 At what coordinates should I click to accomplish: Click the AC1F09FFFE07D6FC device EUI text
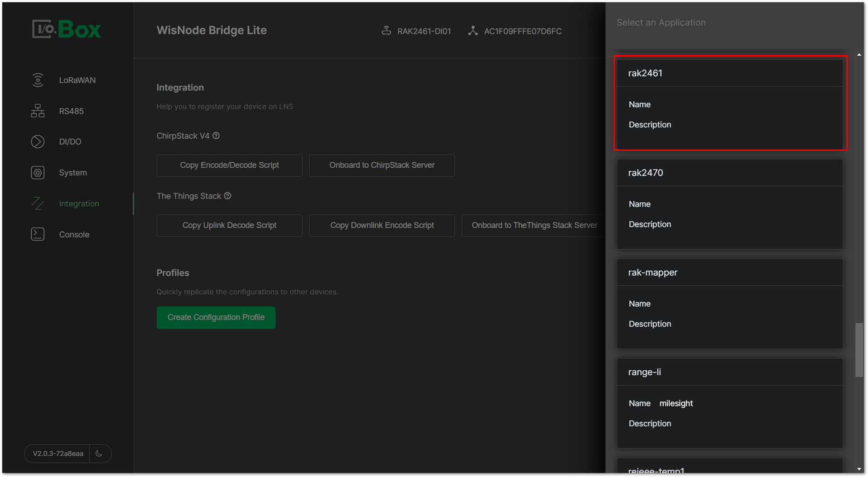point(523,31)
